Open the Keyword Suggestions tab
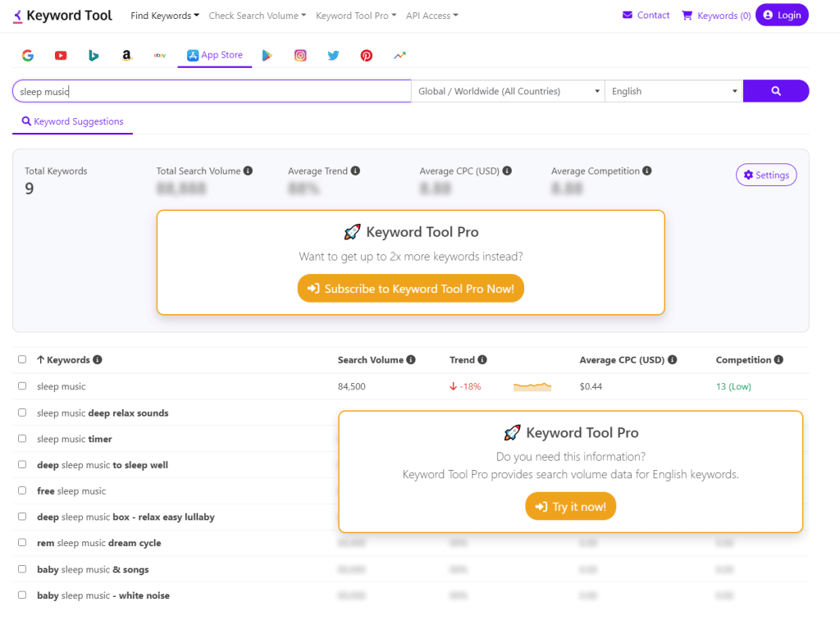Screen dimensions: 840x620 pos(72,120)
